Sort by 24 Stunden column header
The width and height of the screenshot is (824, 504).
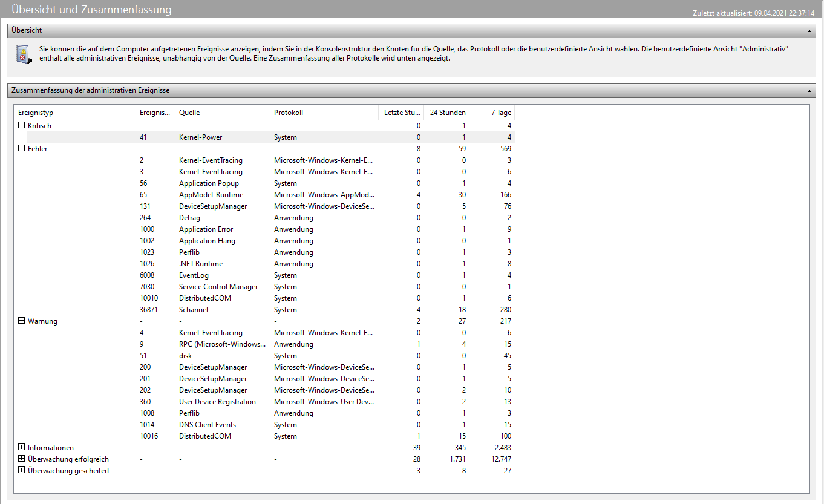tap(446, 113)
